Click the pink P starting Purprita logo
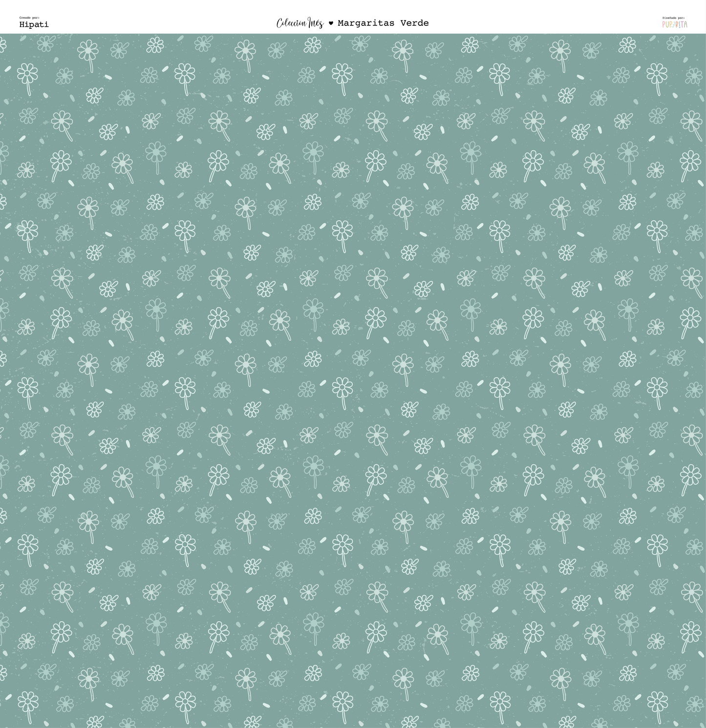 click(664, 24)
